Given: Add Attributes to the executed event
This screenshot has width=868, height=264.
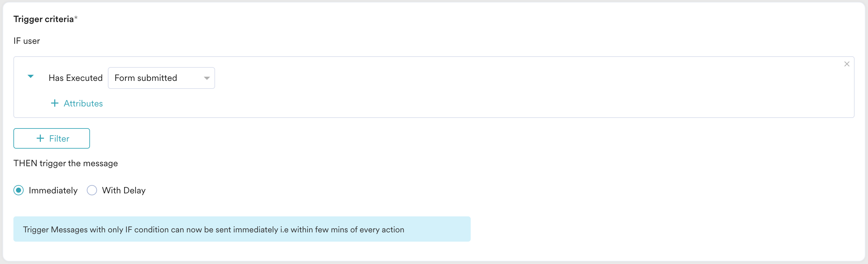Looking at the screenshot, I should (77, 103).
